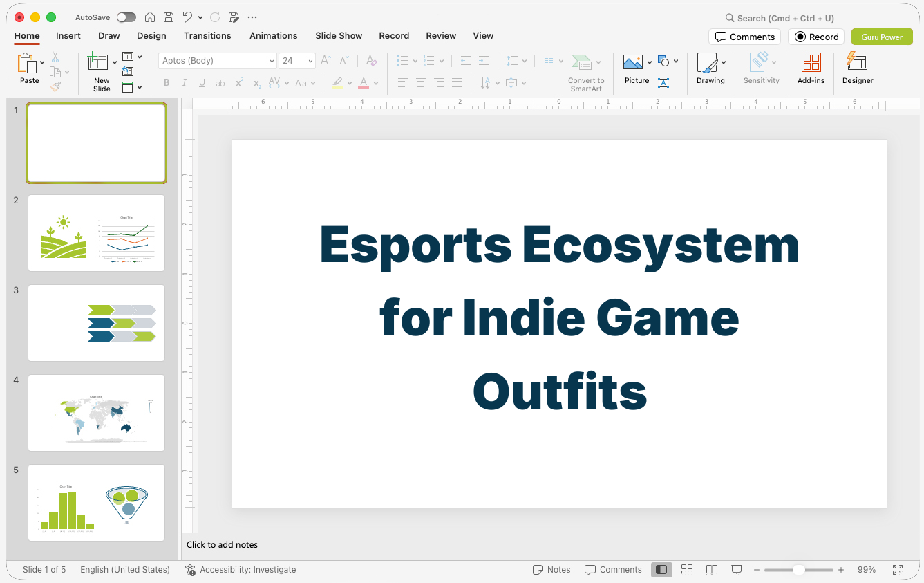Open the Shapes icon
This screenshot has width=924, height=583.
tap(663, 61)
